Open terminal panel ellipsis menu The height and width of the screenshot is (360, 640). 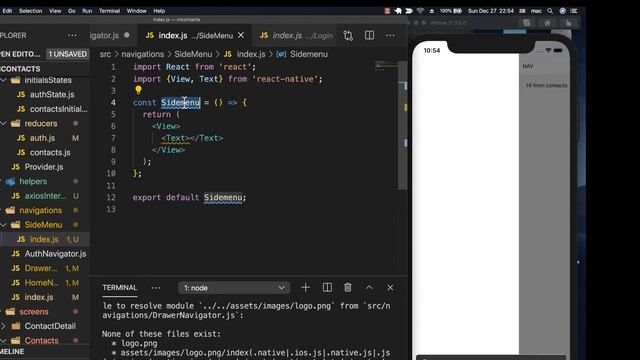(x=156, y=288)
